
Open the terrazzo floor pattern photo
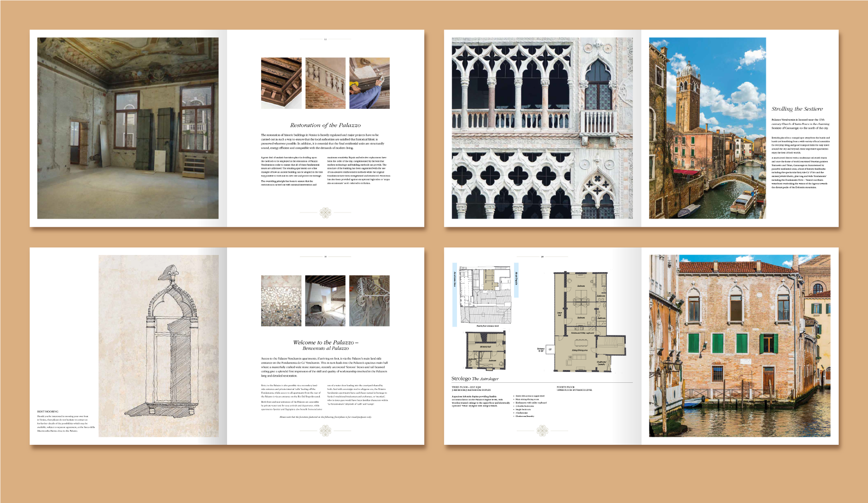click(x=281, y=301)
